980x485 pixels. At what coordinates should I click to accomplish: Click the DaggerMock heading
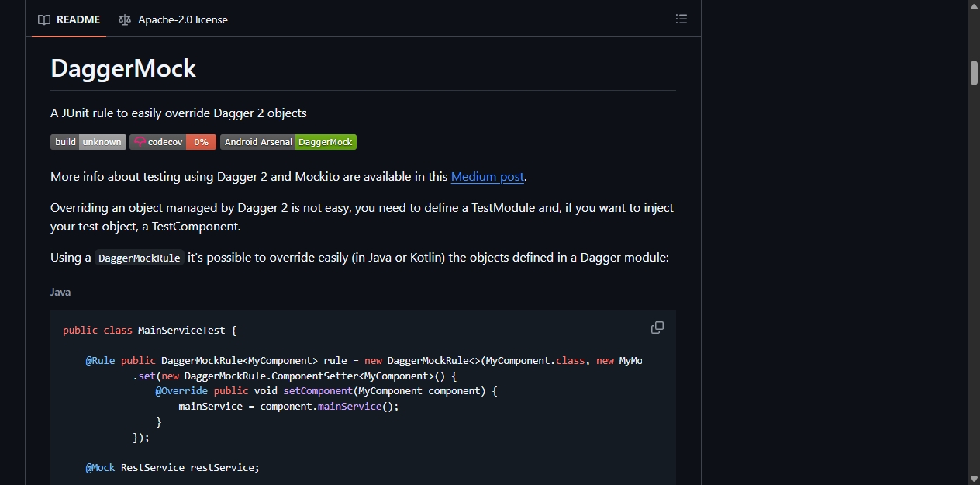[x=123, y=68]
